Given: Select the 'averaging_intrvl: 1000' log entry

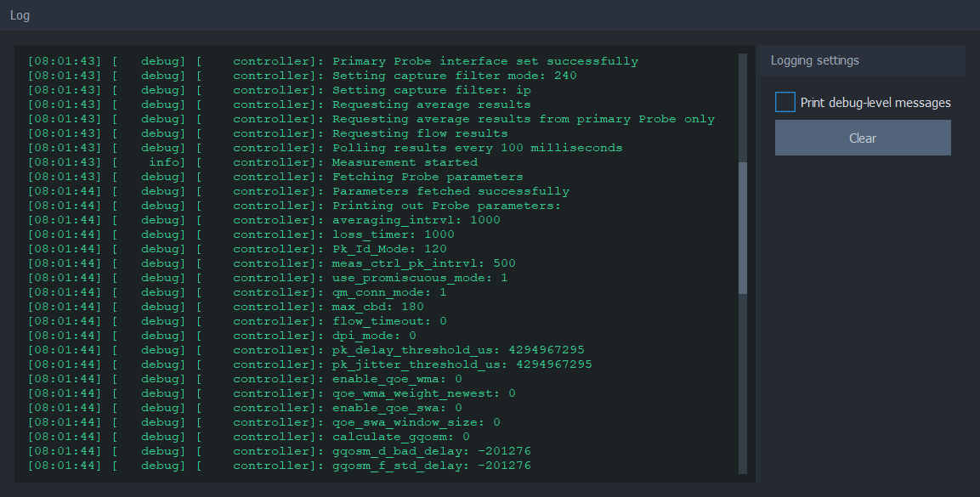Looking at the screenshot, I should 263,220.
